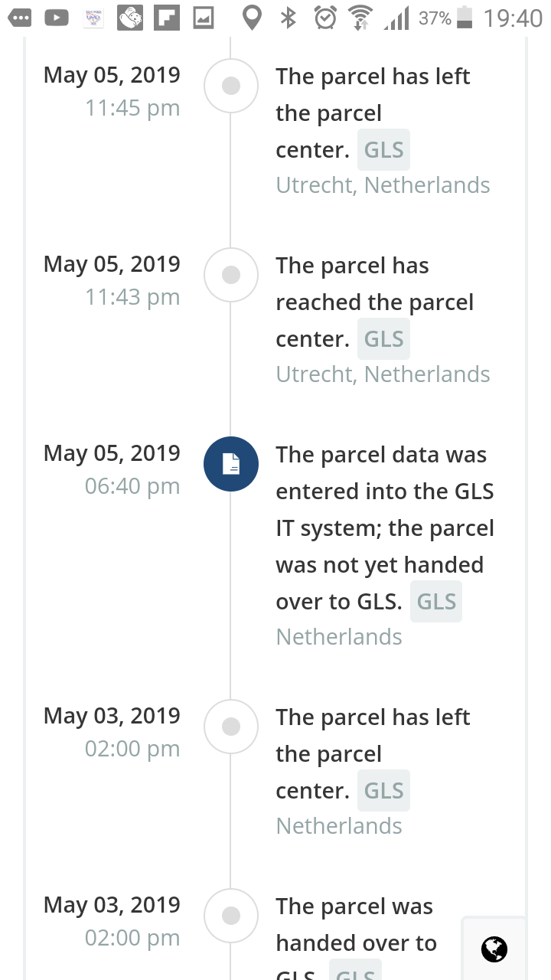551x980 pixels.
Task: Tap the battery 37% indicator
Action: pyautogui.click(x=445, y=18)
